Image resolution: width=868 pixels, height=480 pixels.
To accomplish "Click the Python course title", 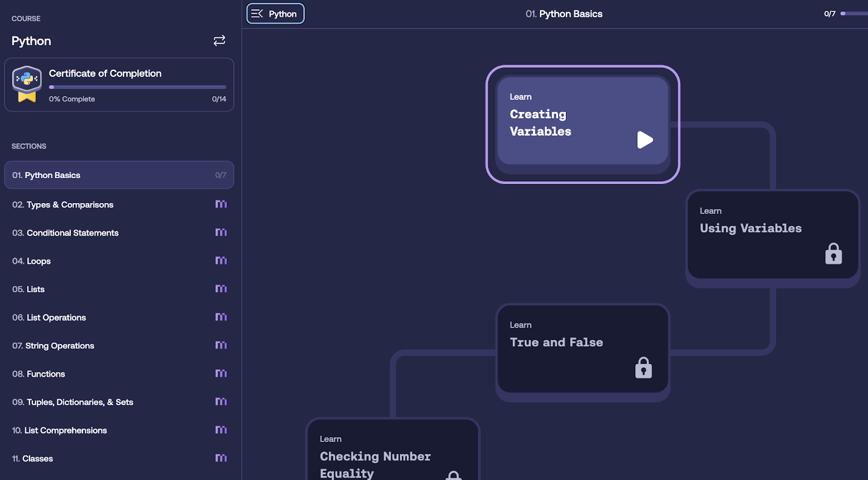I will tap(31, 41).
